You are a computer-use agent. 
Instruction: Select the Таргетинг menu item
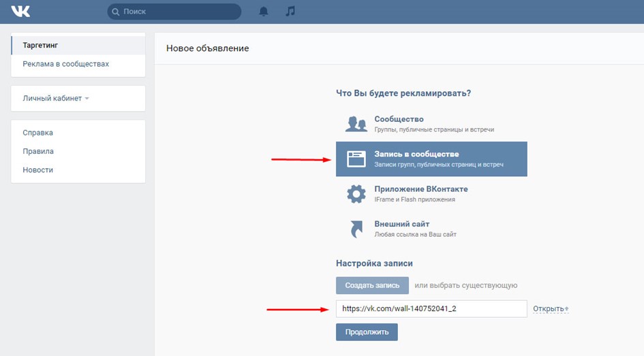coord(41,46)
